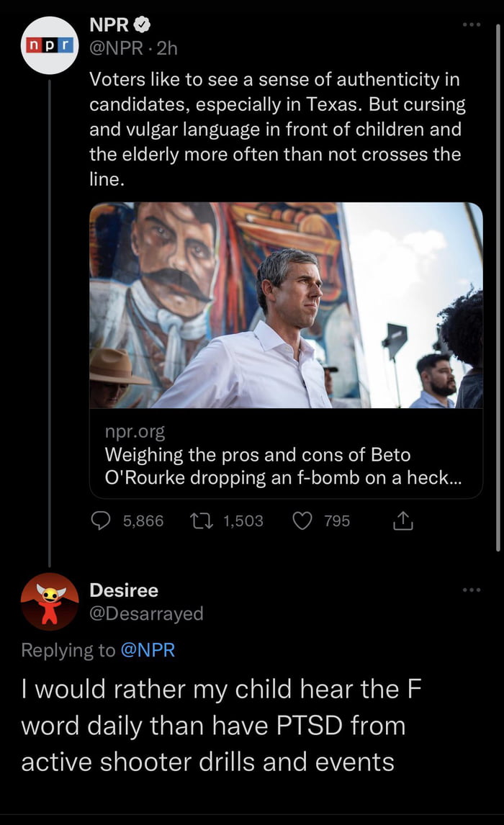Tap the Desiree display name
Image resolution: width=504 pixels, height=825 pixels.
pyautogui.click(x=124, y=590)
